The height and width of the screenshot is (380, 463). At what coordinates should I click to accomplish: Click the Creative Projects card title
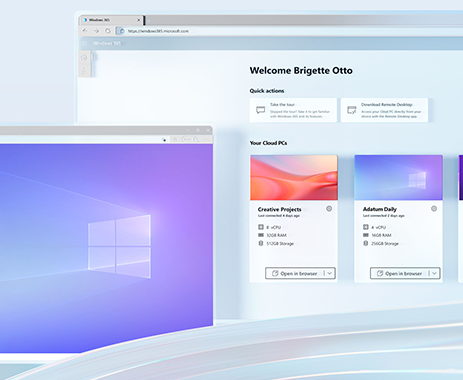pyautogui.click(x=279, y=209)
